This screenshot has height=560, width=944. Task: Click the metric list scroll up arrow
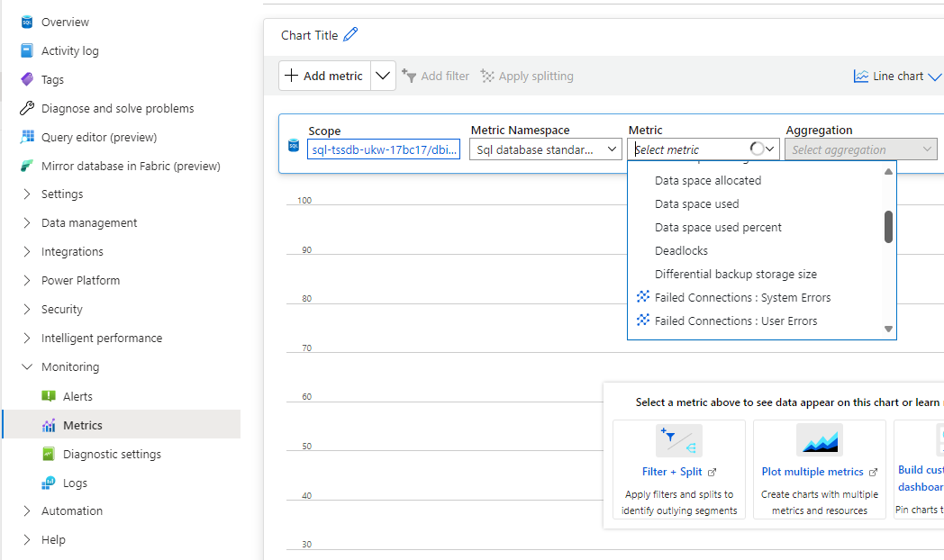tap(888, 171)
